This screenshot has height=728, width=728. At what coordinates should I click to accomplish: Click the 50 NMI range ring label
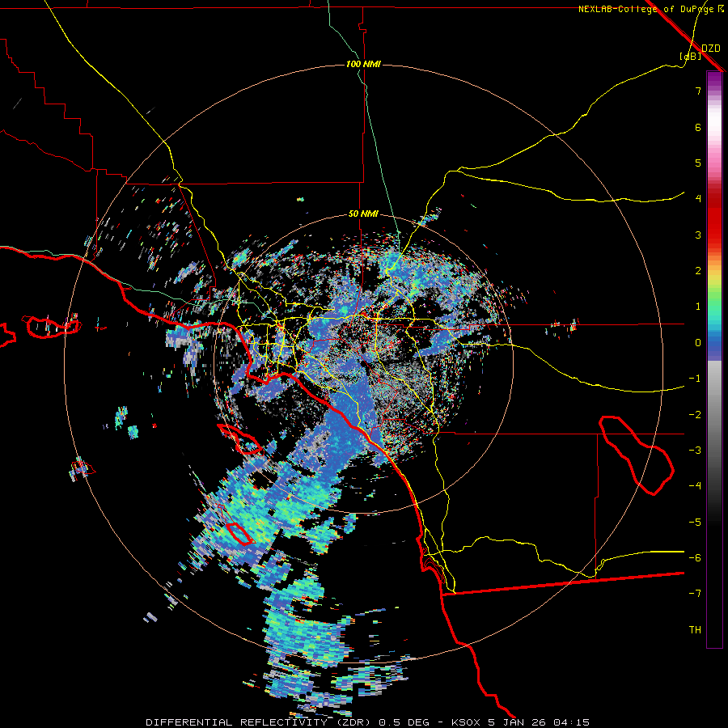coord(363,214)
